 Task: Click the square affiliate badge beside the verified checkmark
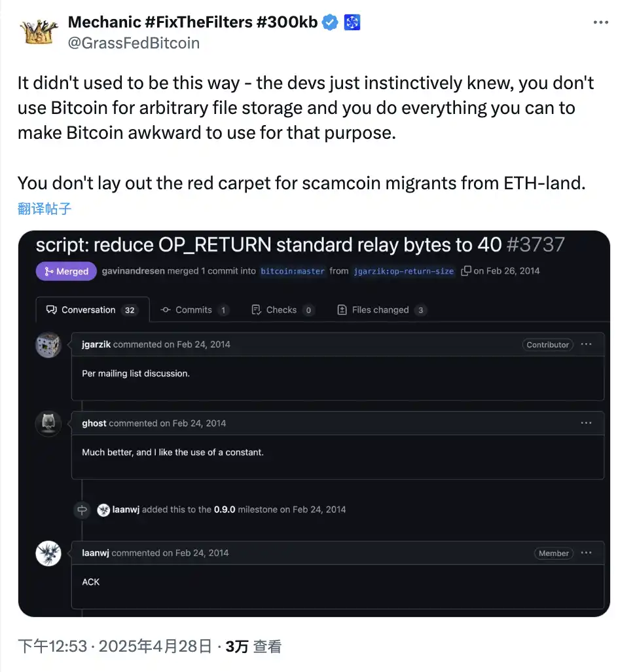click(x=352, y=22)
